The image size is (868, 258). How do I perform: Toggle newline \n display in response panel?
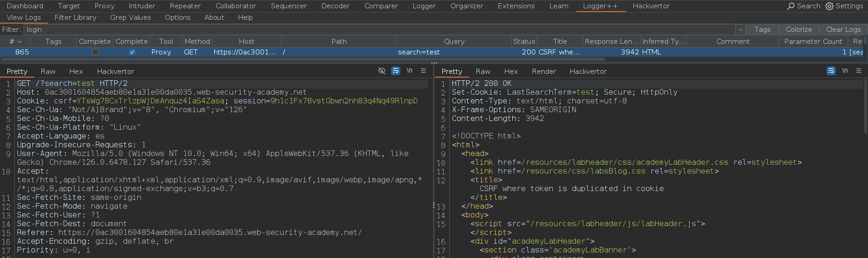click(x=845, y=71)
